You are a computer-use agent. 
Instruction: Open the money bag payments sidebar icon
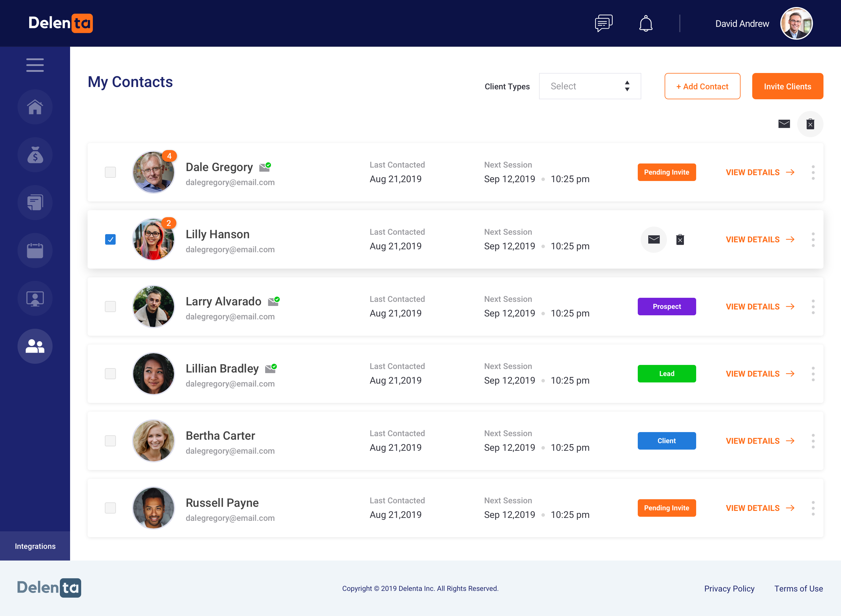35,155
